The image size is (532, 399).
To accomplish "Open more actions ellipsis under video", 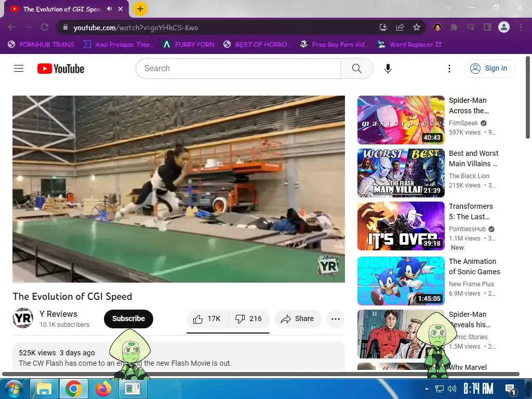I will click(336, 319).
